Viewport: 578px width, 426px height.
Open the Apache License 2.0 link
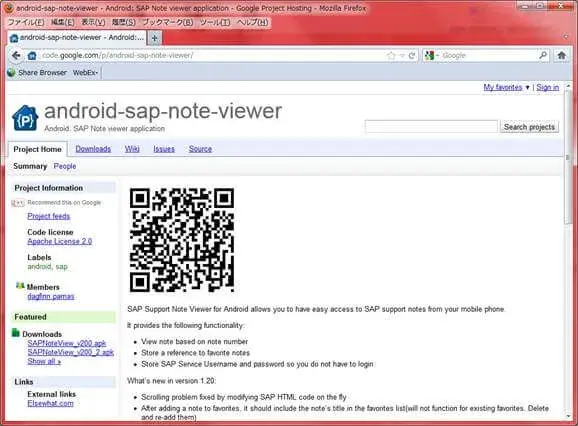59,242
